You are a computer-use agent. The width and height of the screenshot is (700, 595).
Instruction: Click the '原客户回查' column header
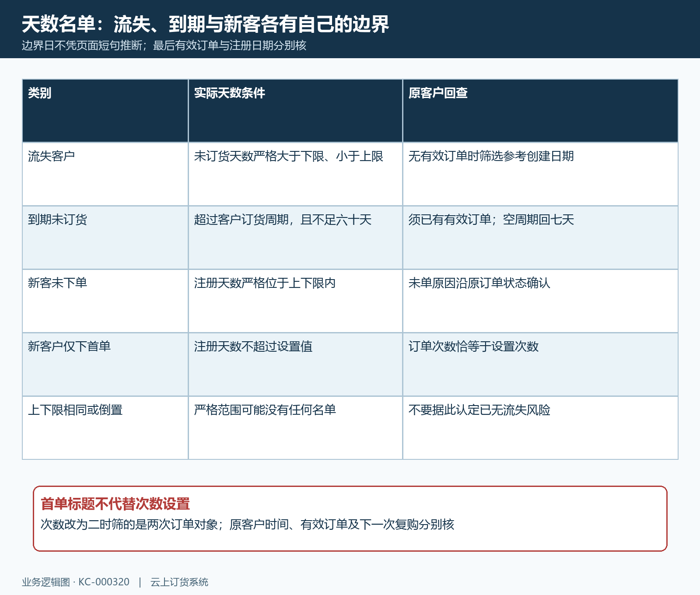(540, 111)
